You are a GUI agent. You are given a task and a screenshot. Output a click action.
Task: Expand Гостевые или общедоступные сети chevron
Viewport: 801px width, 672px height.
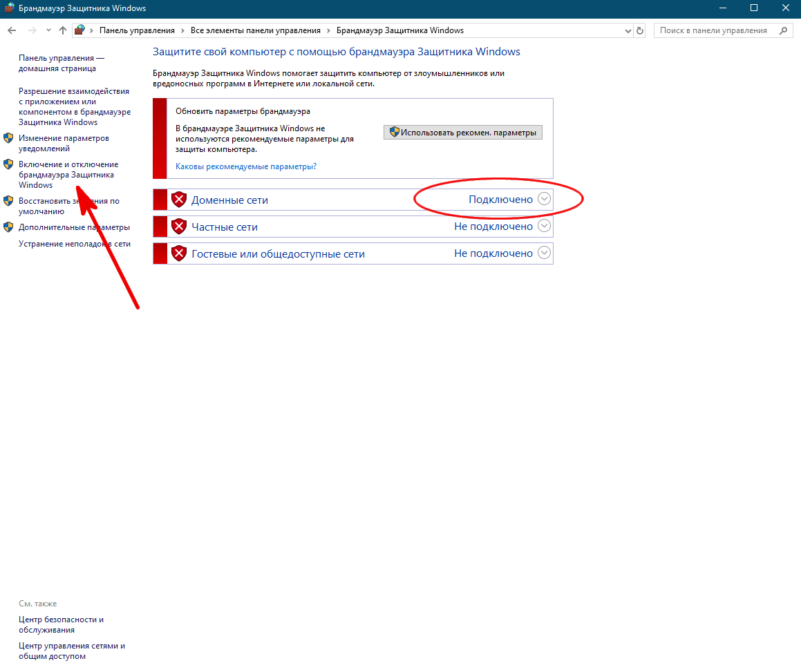coord(544,253)
